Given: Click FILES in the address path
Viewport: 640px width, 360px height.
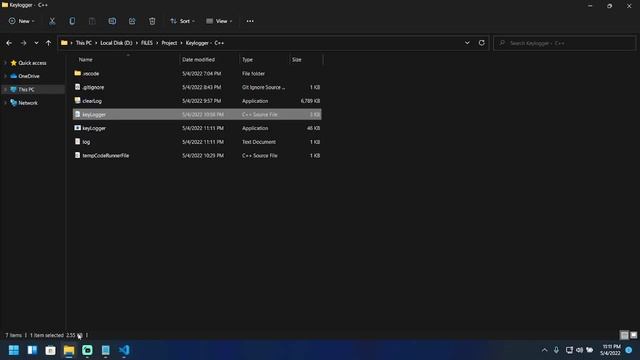Looking at the screenshot, I should tap(147, 43).
